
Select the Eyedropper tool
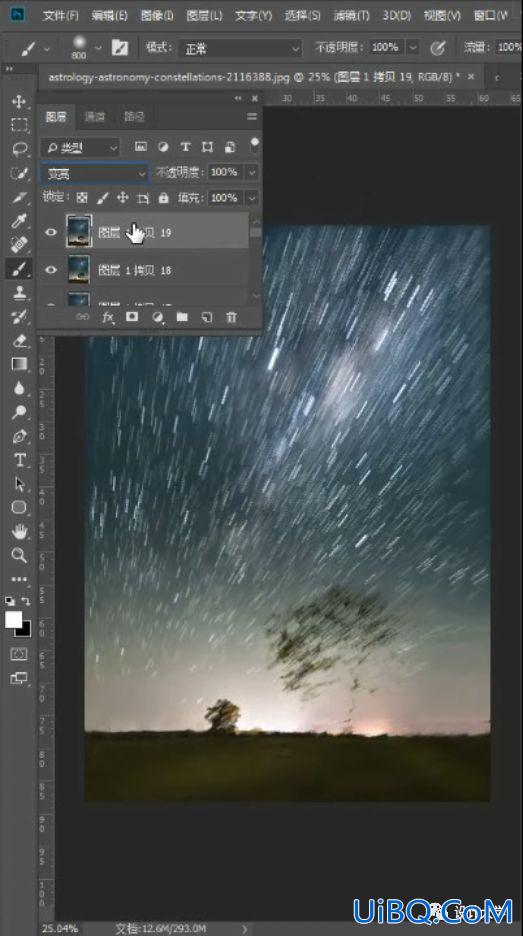tap(19, 221)
